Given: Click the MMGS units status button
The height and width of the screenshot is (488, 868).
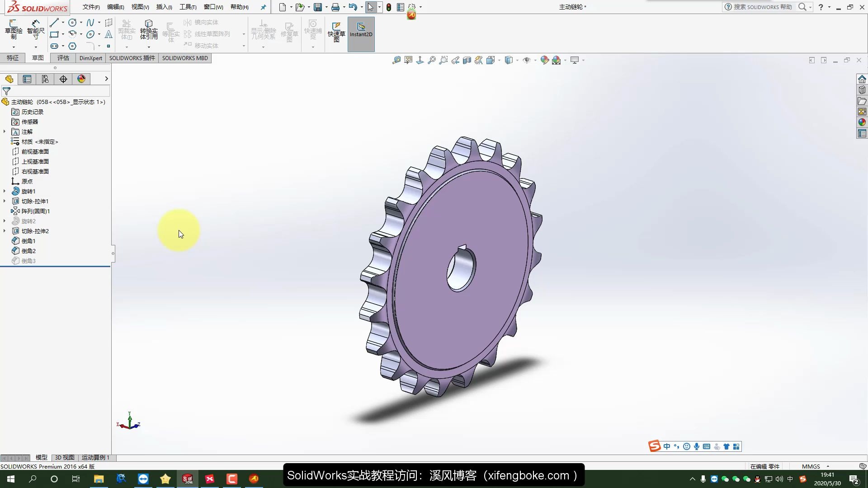Looking at the screenshot, I should 811,466.
